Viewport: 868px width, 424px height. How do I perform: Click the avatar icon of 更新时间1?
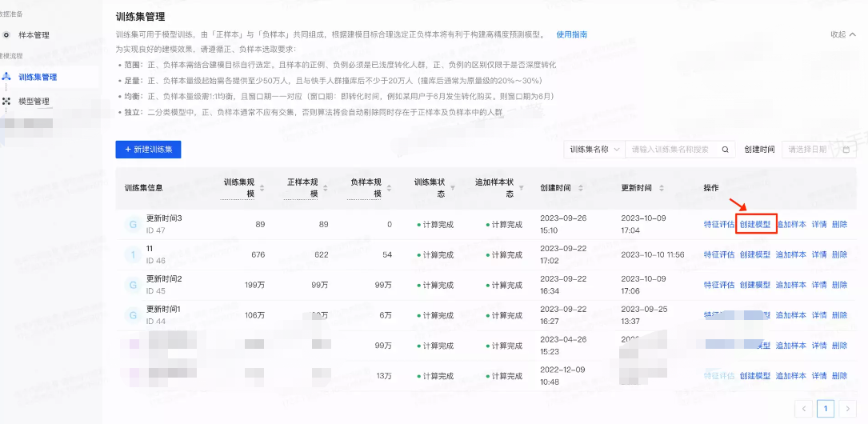pos(133,315)
